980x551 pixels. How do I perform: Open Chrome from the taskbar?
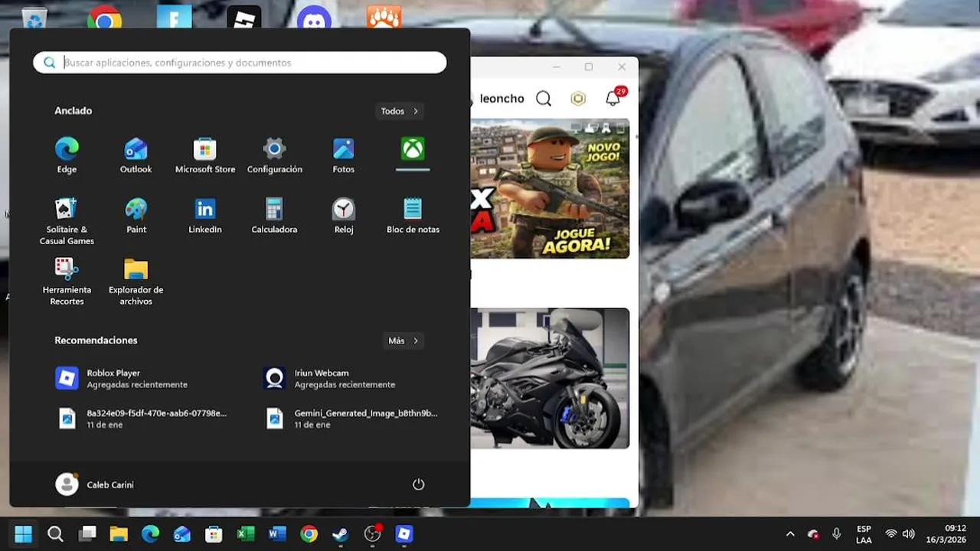coord(309,533)
